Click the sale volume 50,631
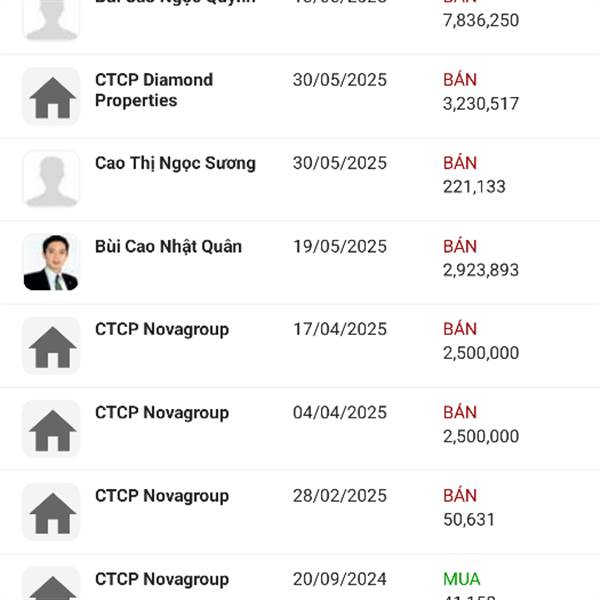Image resolution: width=600 pixels, height=600 pixels. [469, 519]
